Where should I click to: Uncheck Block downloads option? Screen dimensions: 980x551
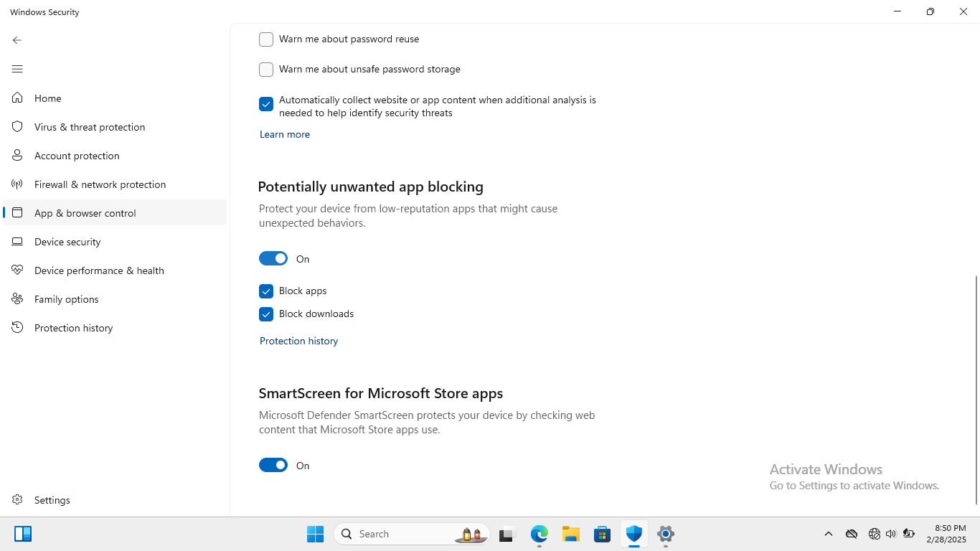coord(266,314)
